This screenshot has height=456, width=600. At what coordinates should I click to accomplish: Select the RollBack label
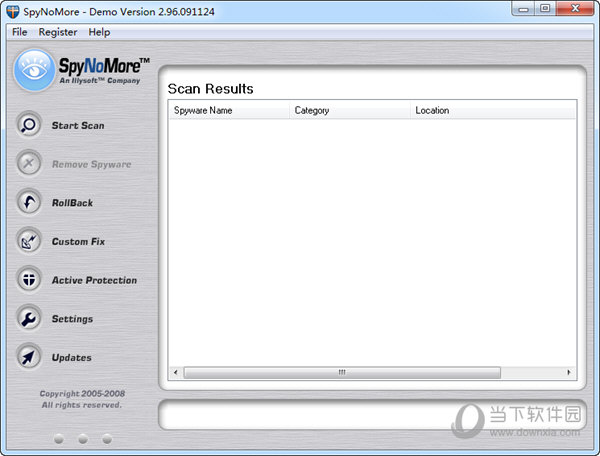point(72,203)
